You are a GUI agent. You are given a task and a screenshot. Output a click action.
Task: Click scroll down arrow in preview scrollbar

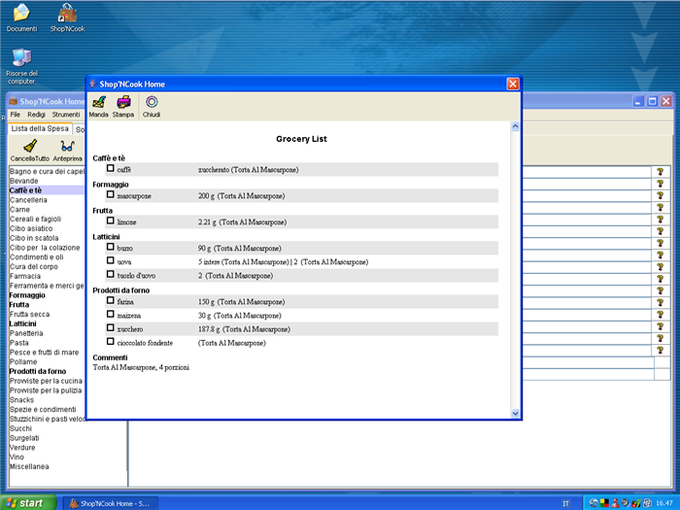click(515, 413)
